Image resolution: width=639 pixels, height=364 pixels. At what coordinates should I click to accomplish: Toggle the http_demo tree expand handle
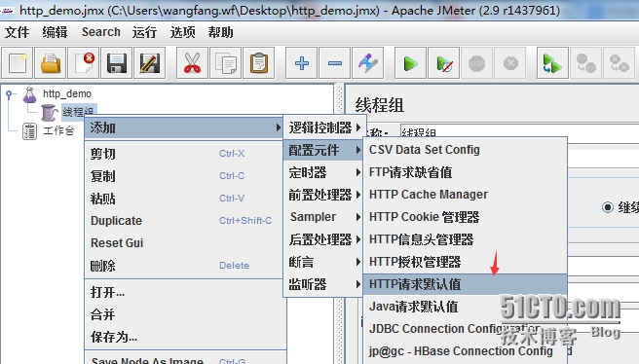(9, 94)
